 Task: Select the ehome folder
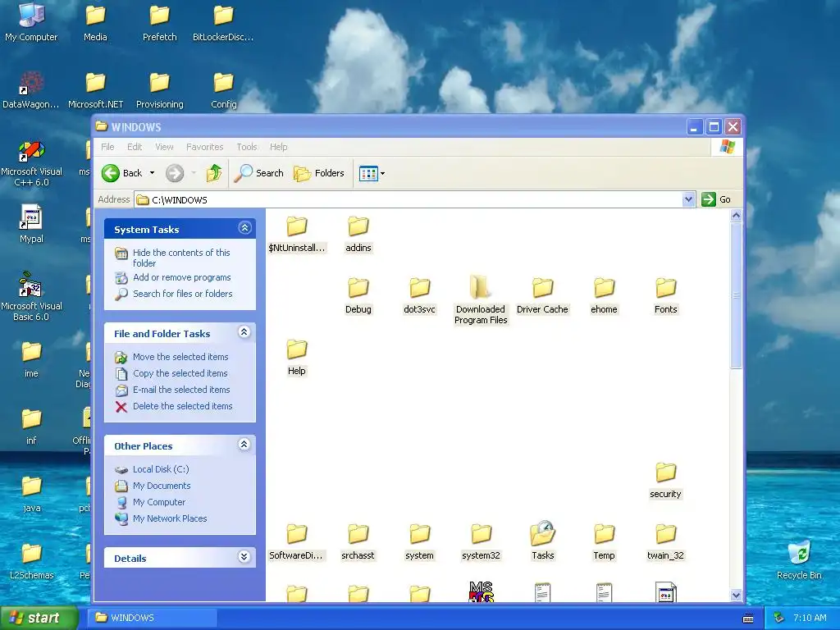click(604, 295)
